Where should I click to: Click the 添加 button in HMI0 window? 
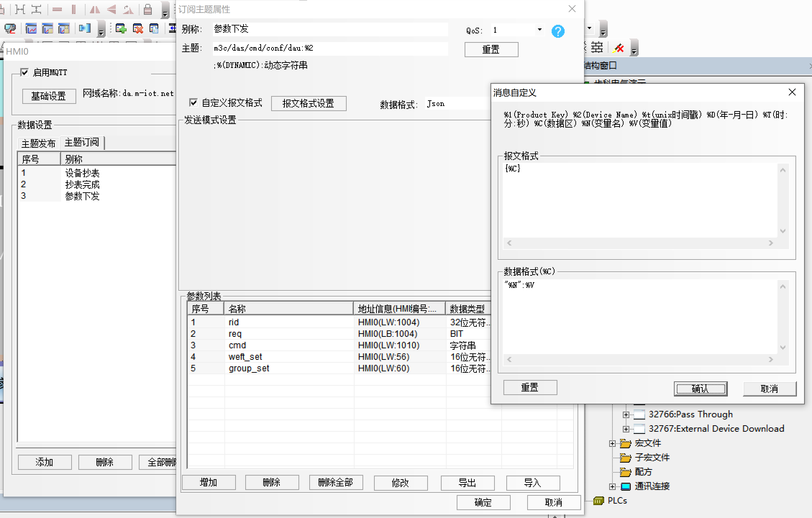pos(45,462)
